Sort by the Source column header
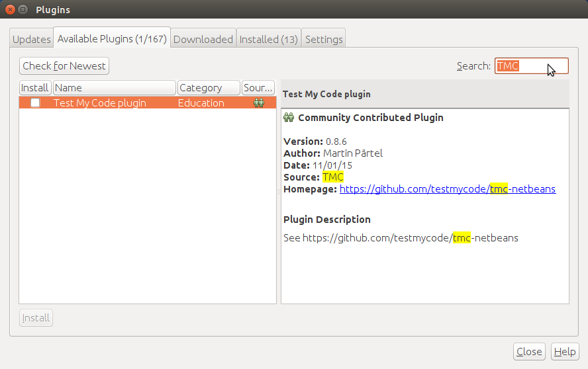Viewport: 588px width, 369px height. pyautogui.click(x=258, y=88)
